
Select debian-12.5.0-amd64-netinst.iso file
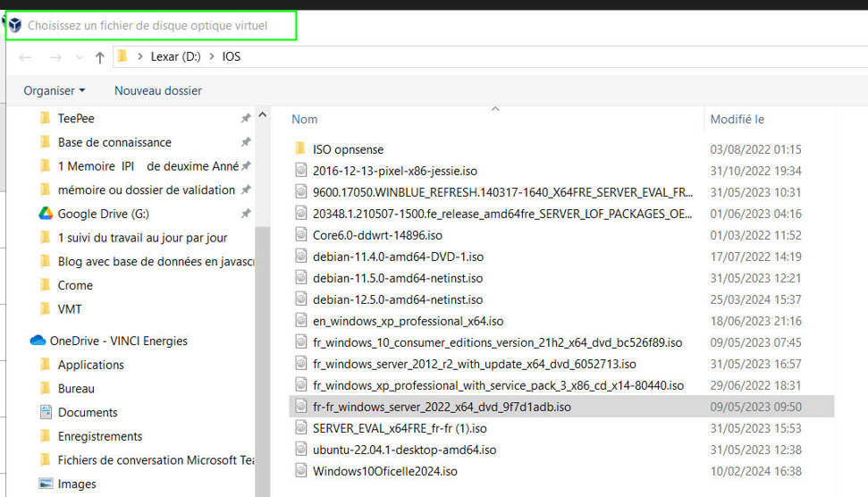(397, 299)
